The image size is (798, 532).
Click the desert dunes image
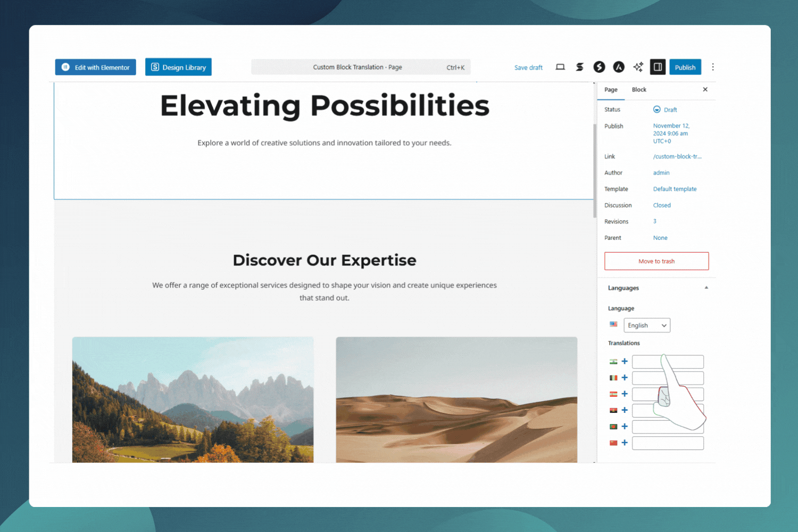click(x=456, y=400)
